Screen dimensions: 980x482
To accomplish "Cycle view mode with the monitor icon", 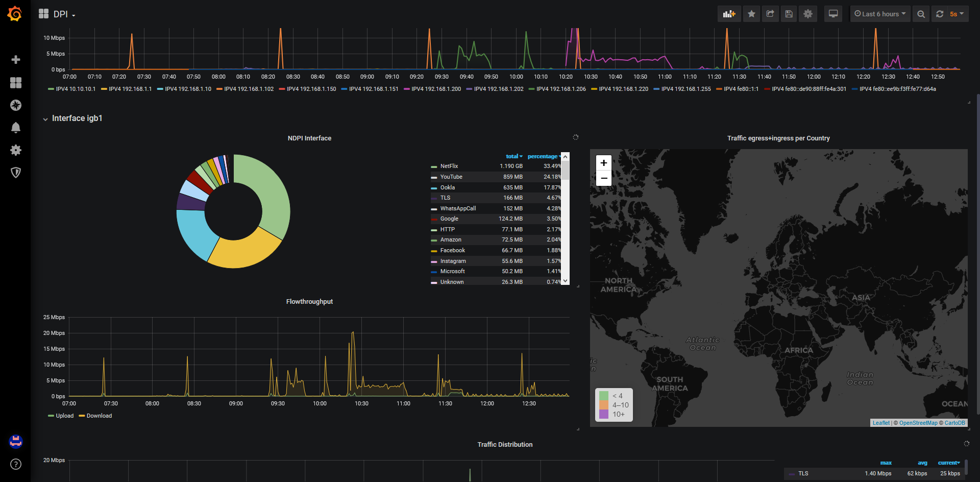I will [x=834, y=14].
